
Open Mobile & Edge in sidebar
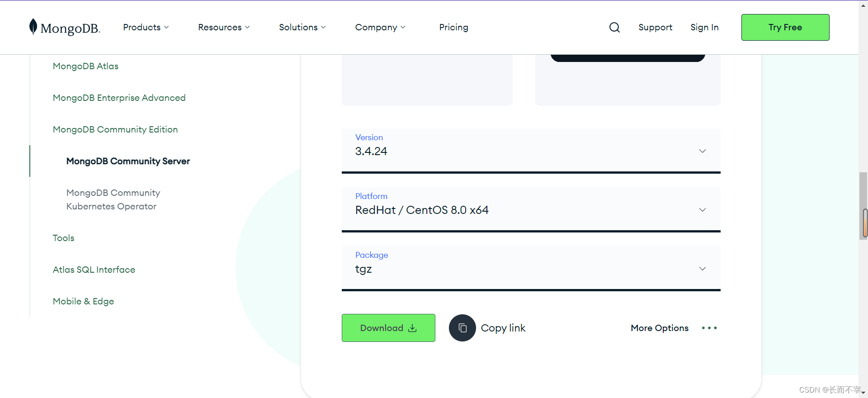[83, 301]
